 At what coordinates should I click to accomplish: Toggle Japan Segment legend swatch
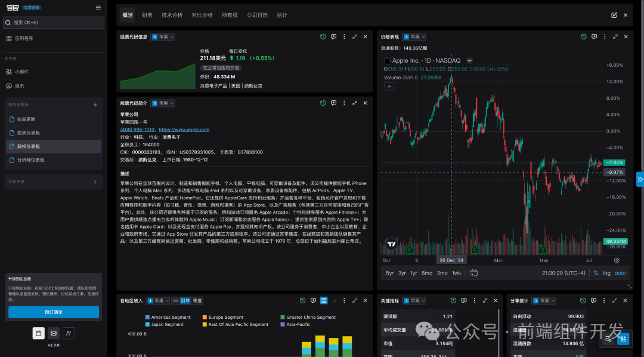point(147,325)
